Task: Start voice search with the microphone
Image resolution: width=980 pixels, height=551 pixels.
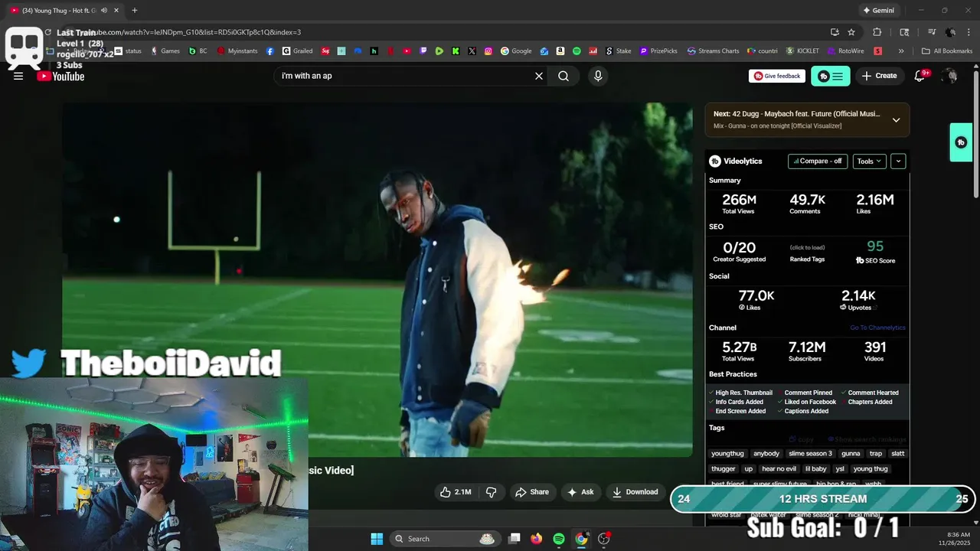Action: coord(598,76)
